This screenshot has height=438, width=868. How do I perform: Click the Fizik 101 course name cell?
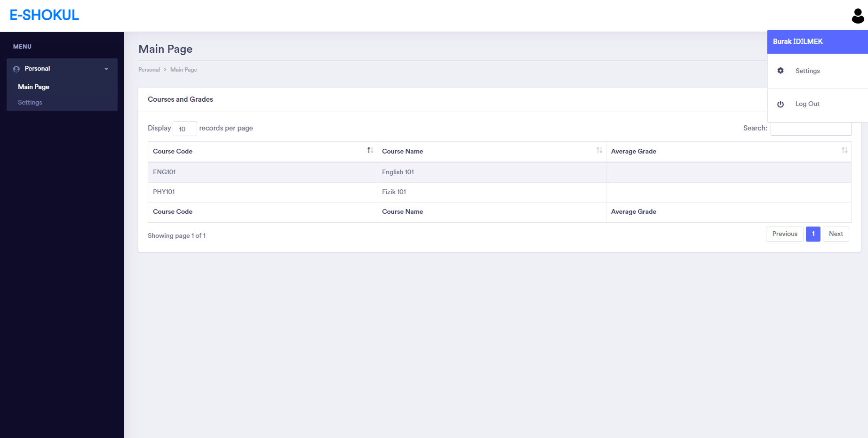[492, 192]
